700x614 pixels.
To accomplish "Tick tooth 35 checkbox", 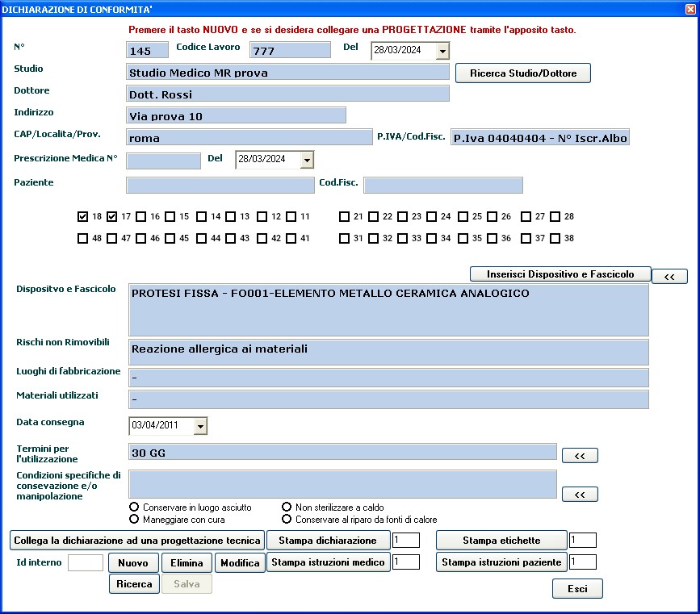I will coord(463,238).
